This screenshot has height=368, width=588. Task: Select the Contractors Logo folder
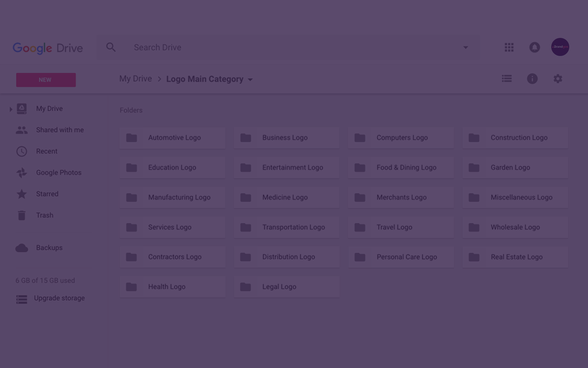pos(172,257)
